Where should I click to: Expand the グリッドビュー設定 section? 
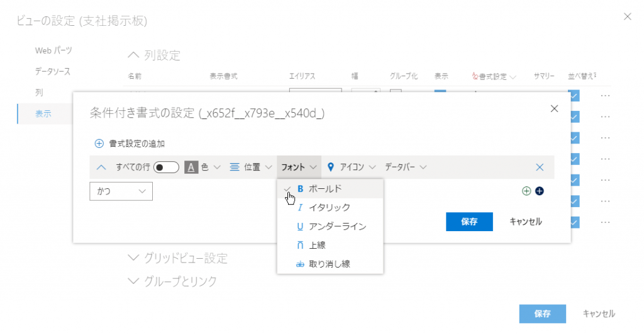coord(177,258)
